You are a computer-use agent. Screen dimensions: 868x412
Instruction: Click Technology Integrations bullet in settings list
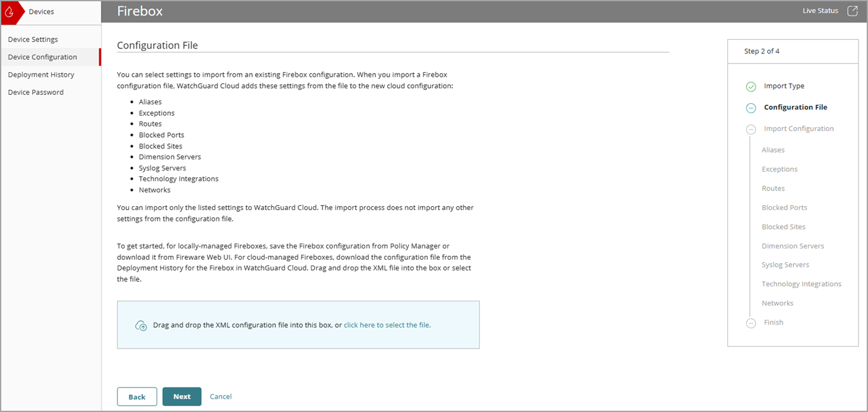click(179, 179)
